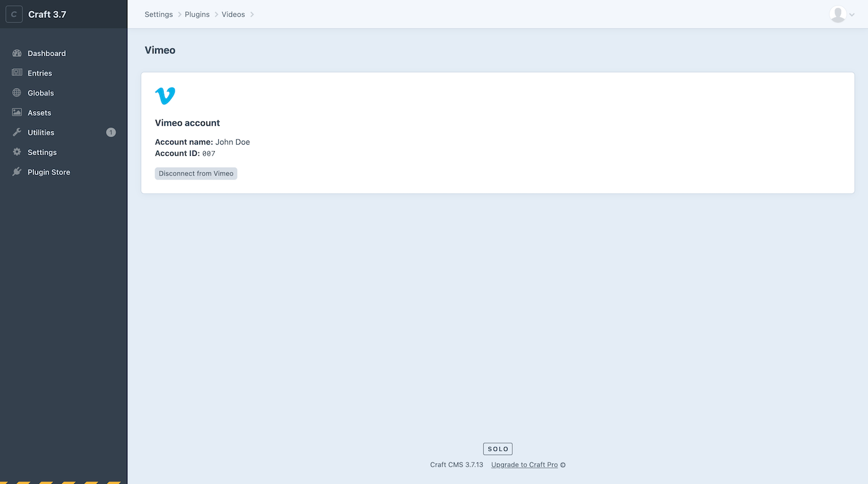The image size is (868, 484).
Task: Click the Videos breadcrumb entry
Action: (233, 14)
